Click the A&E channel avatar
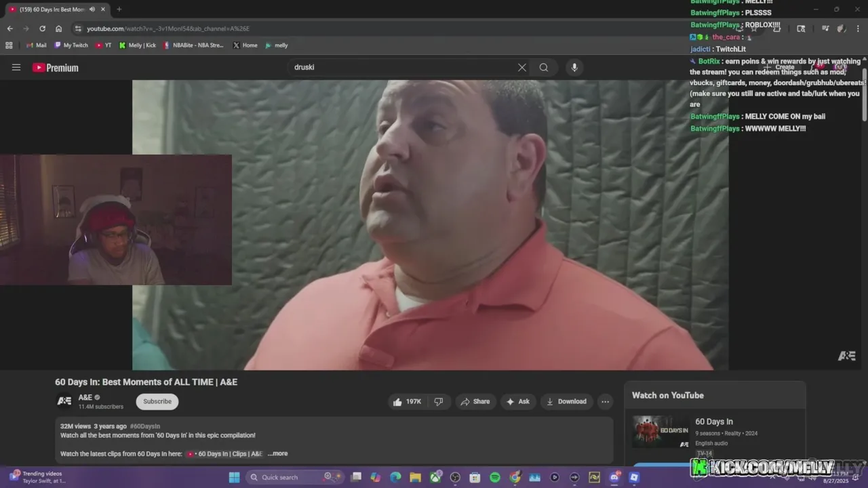The height and width of the screenshot is (488, 868). coord(64,401)
